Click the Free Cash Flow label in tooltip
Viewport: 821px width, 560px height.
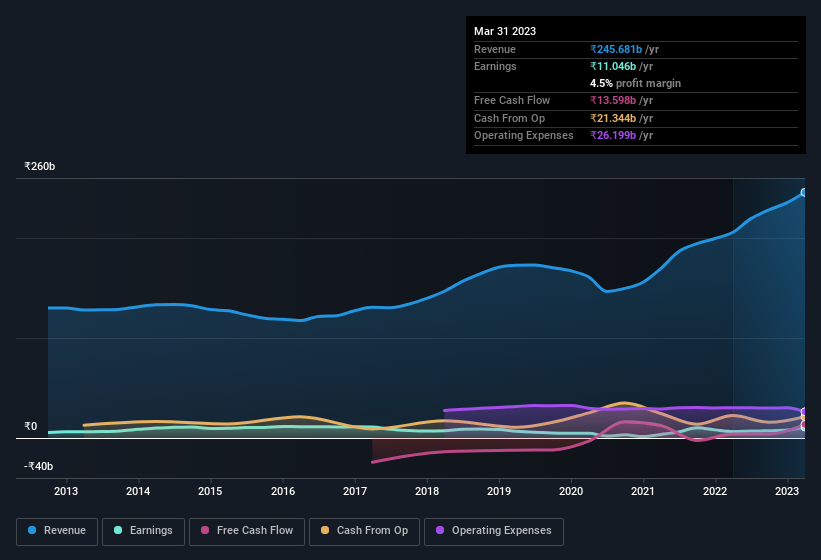point(512,100)
